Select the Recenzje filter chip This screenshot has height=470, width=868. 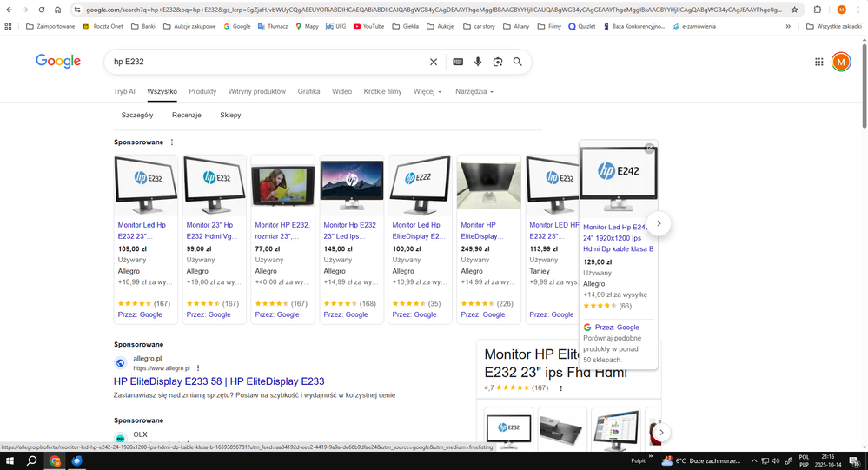click(x=186, y=115)
